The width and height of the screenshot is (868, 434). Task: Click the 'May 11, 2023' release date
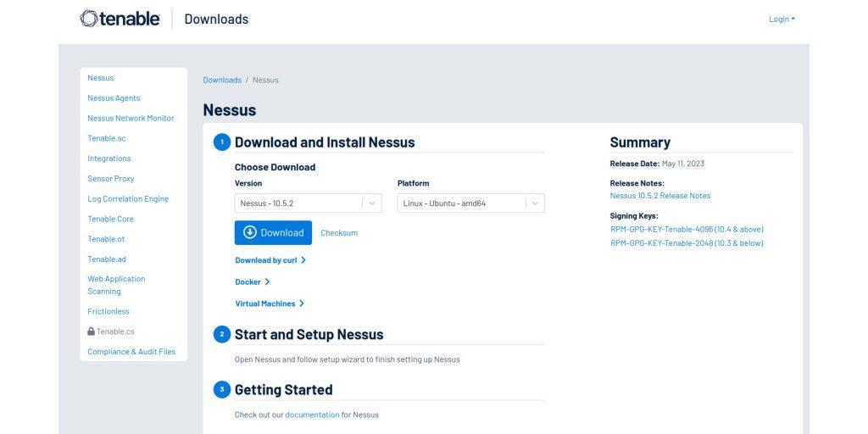click(x=682, y=164)
